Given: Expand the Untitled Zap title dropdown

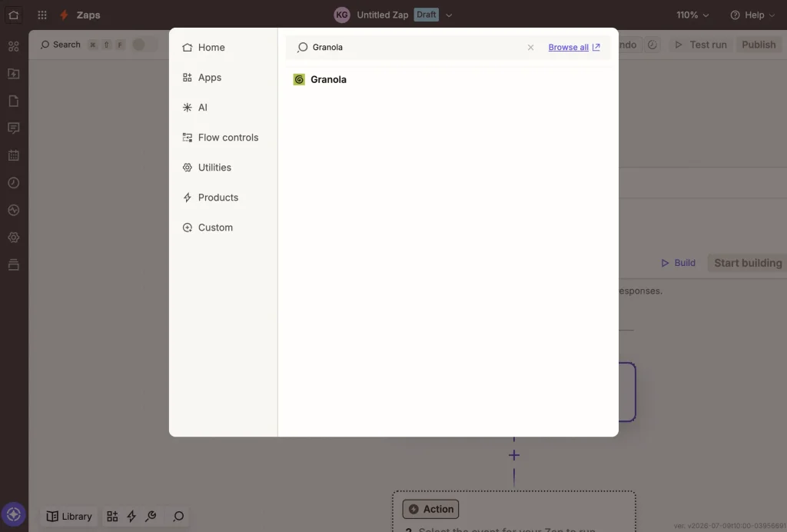Looking at the screenshot, I should tap(449, 15).
